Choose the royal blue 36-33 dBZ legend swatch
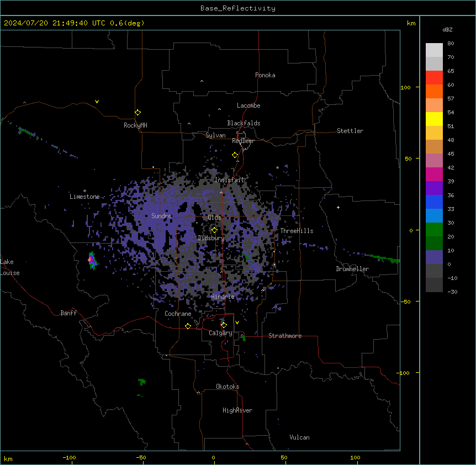 [x=434, y=202]
